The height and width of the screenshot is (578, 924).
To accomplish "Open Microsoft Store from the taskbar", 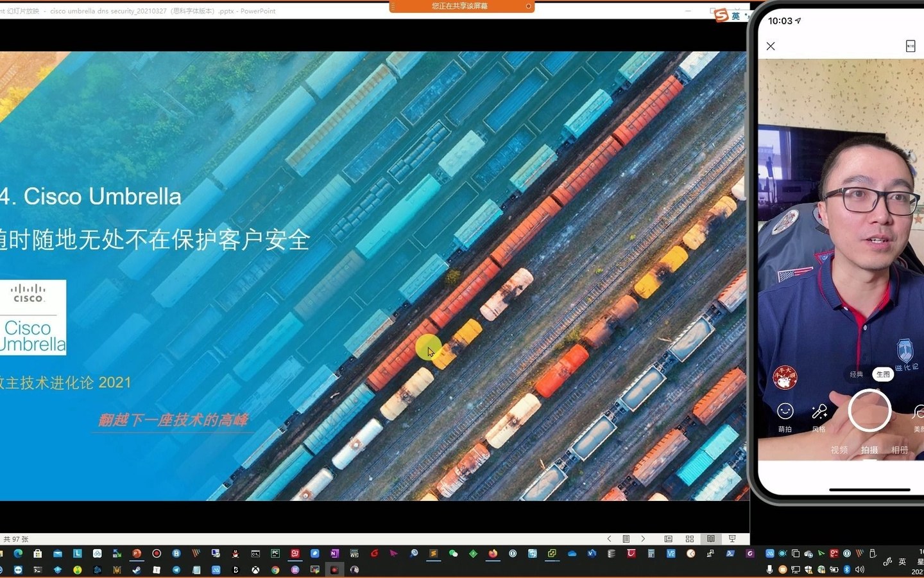I will point(38,553).
